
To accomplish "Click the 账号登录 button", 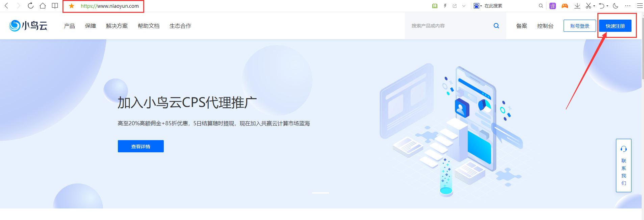I will coord(580,26).
